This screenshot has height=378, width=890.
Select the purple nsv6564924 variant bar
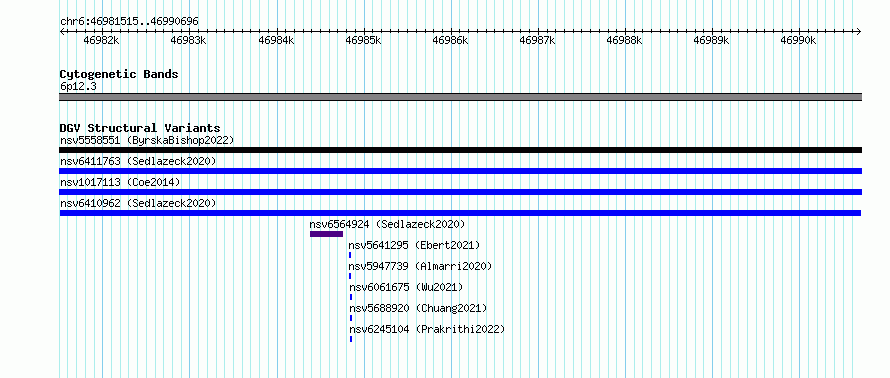tap(326, 234)
